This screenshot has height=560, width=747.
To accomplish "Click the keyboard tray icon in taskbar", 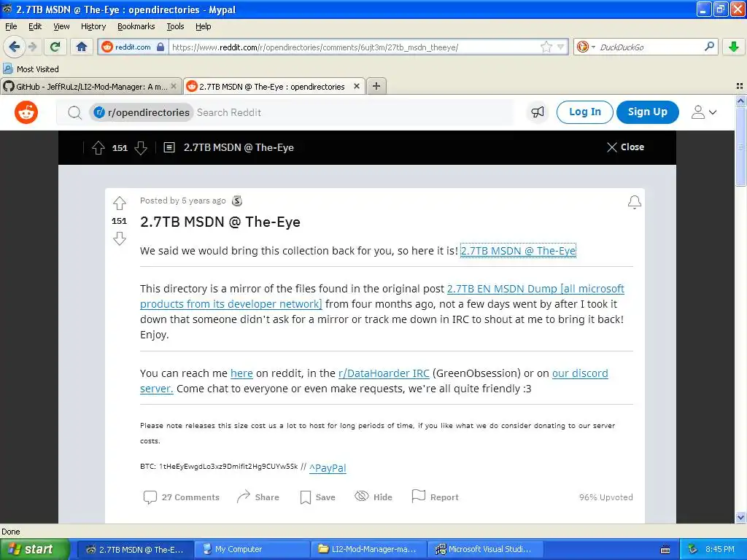I will 665,550.
